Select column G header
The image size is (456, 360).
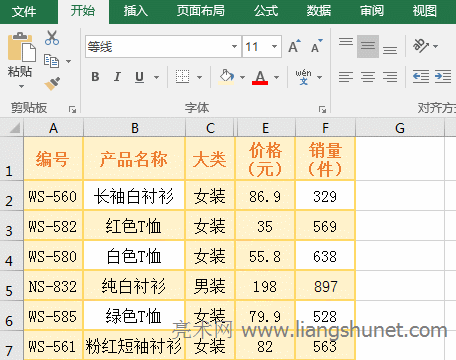pyautogui.click(x=400, y=128)
